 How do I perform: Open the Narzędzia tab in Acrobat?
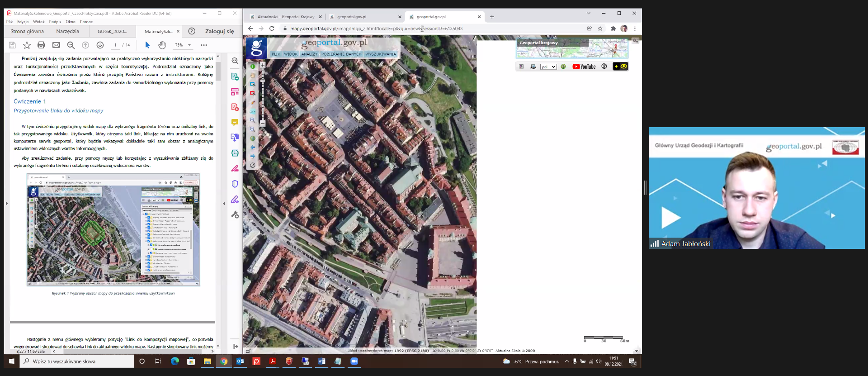68,31
